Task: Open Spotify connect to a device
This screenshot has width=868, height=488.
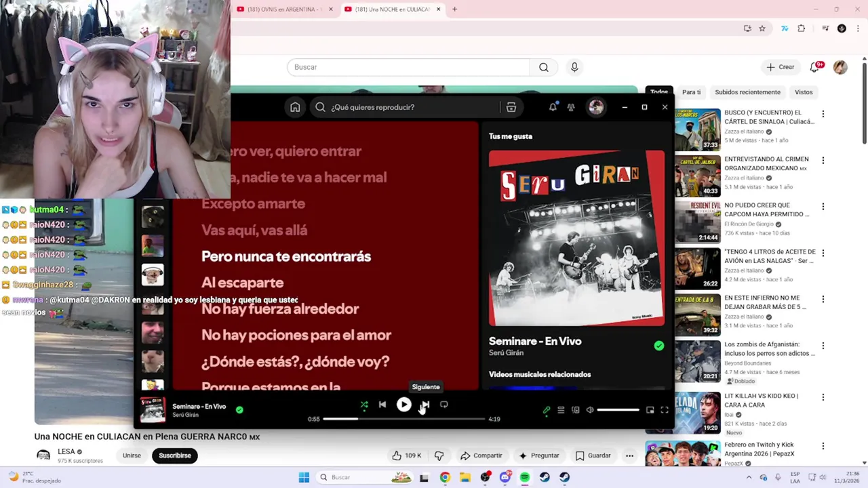Action: click(576, 410)
